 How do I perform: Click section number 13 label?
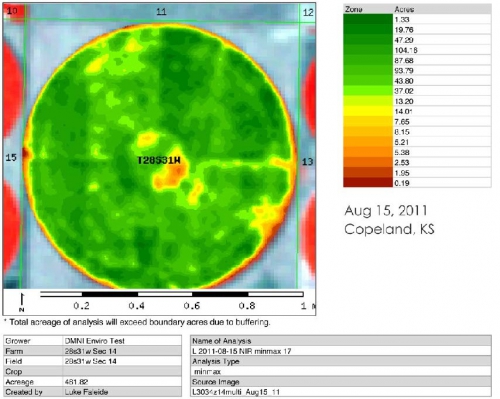click(x=307, y=162)
